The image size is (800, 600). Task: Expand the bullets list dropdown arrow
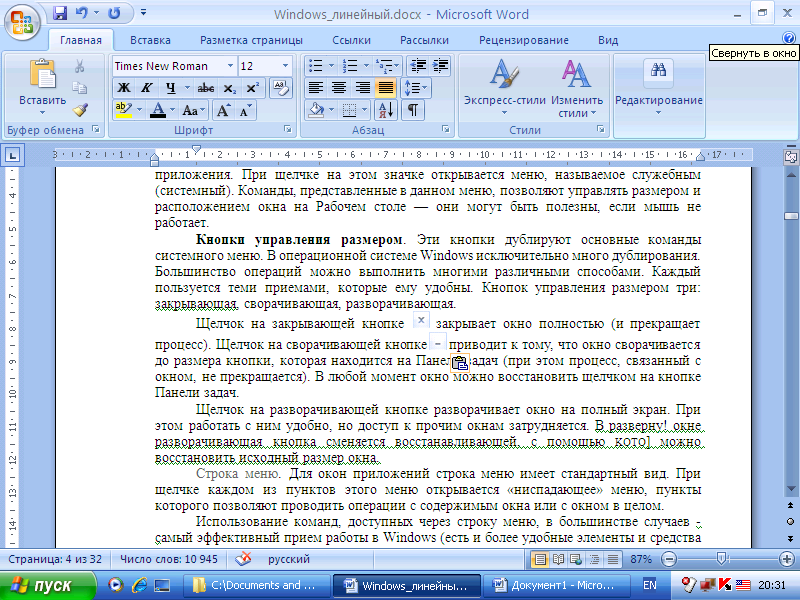tap(331, 66)
